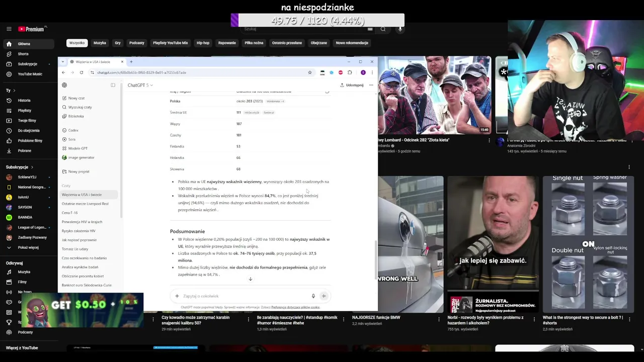Open options menu for Norbi rozwody video
This screenshot has width=644, height=362.
click(x=534, y=319)
